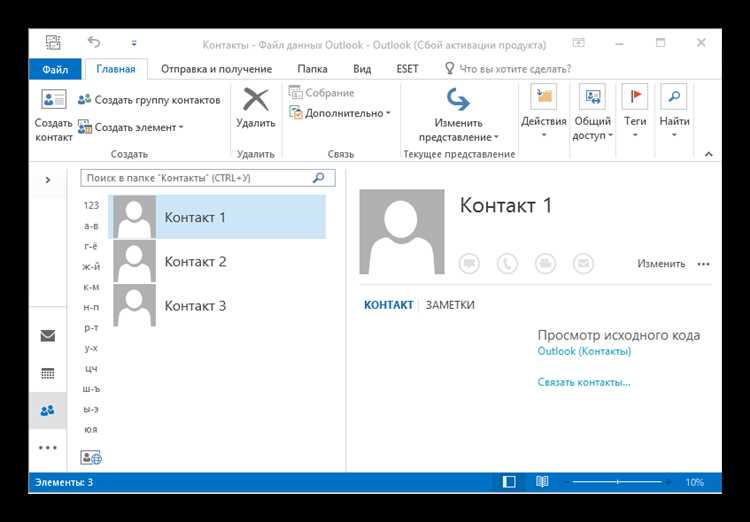Open the Outlook (Контакты) link
Viewport: 750px width, 522px height.
(x=584, y=351)
